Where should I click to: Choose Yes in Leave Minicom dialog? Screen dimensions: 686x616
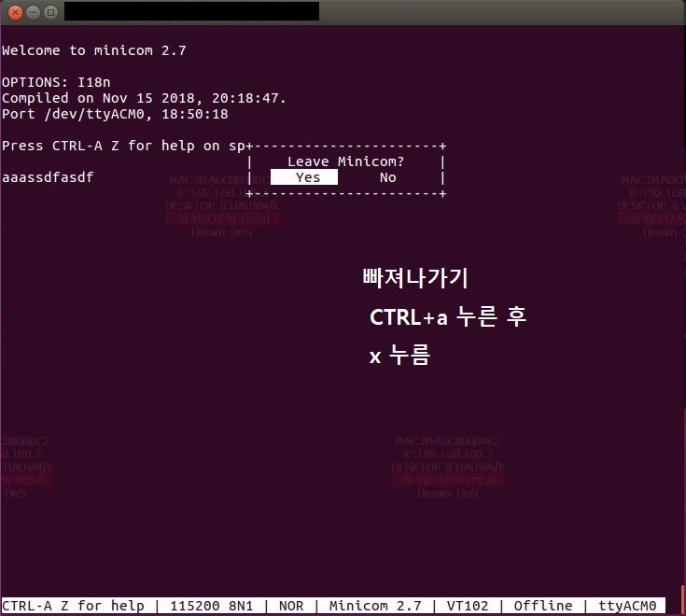[x=304, y=177]
